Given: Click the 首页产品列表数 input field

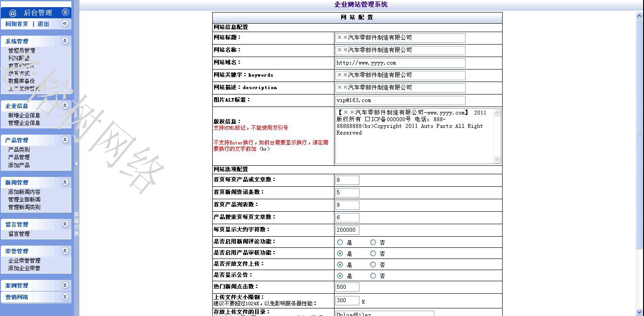Looking at the screenshot, I should tap(347, 205).
